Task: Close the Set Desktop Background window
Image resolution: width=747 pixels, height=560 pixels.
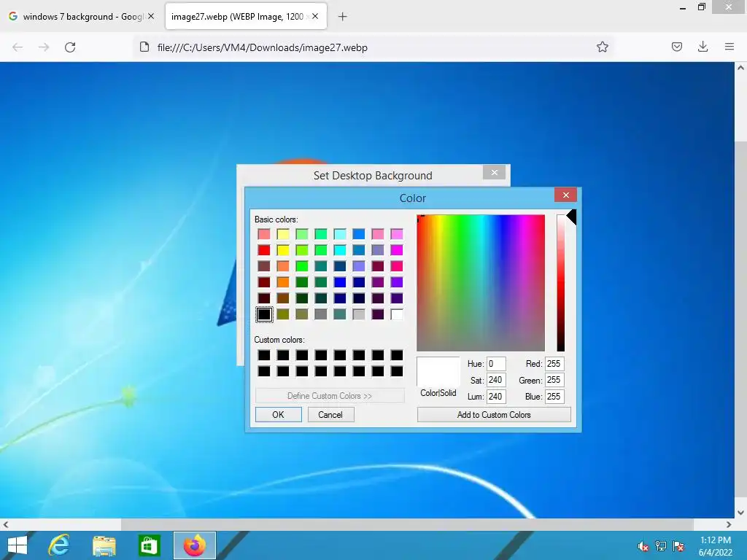Action: click(494, 172)
